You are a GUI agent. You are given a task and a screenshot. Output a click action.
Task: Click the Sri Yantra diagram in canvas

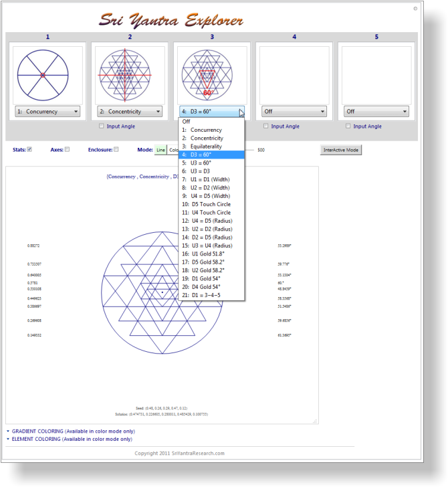(x=162, y=292)
